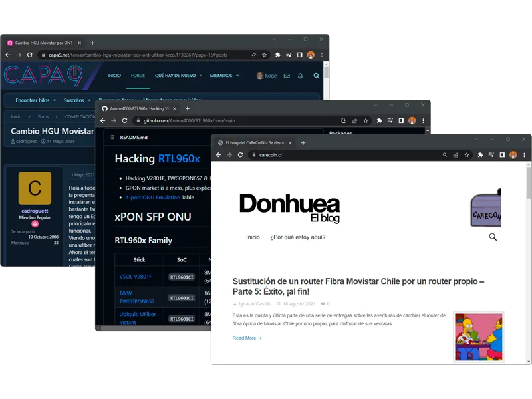
Task: Go back in the capa9.net browser window
Action: [8, 55]
